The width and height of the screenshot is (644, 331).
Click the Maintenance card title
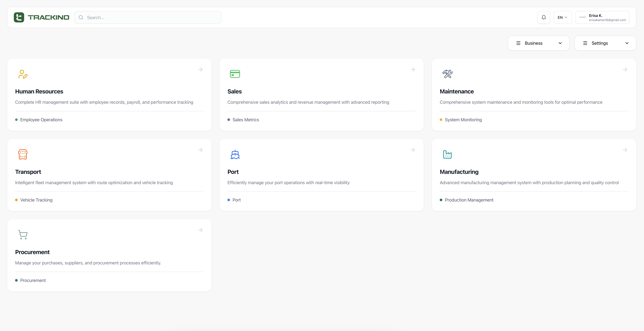tap(457, 91)
